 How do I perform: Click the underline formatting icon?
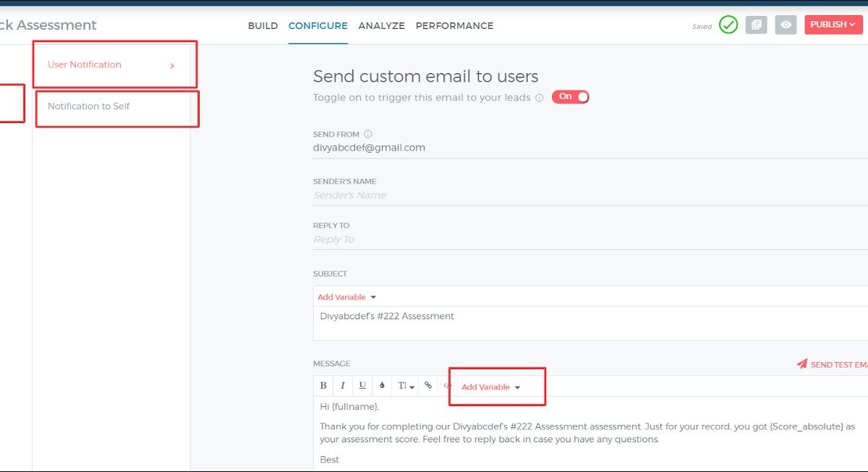pos(362,386)
